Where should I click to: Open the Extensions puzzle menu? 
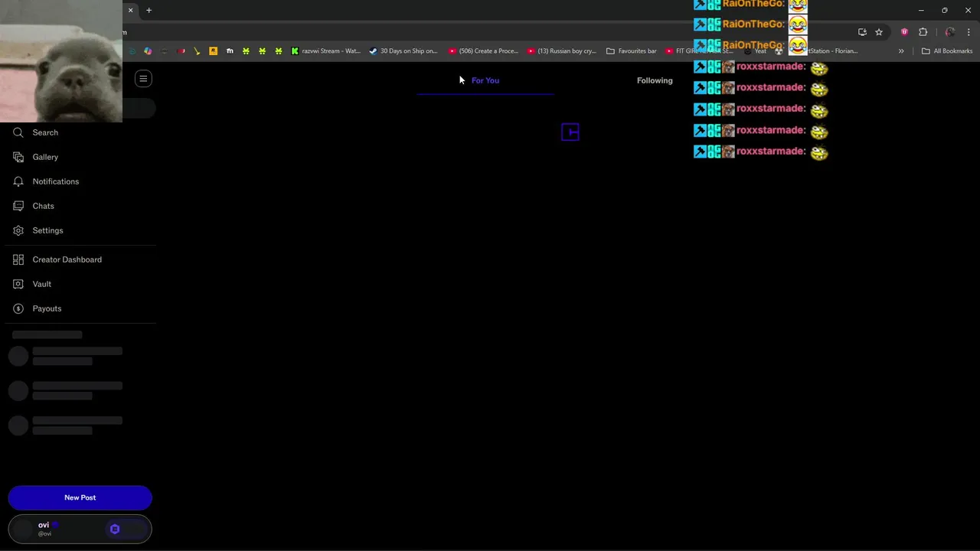(923, 32)
